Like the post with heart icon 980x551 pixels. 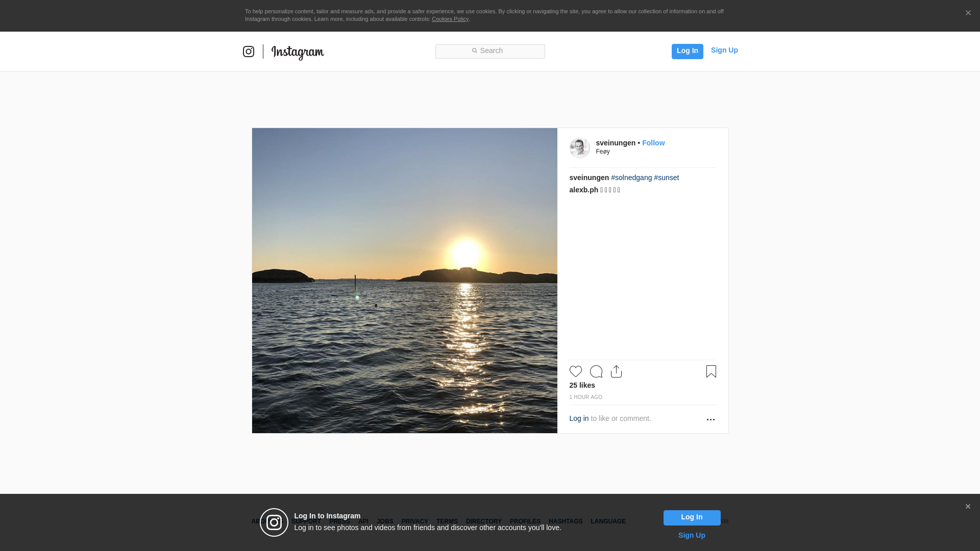575,371
